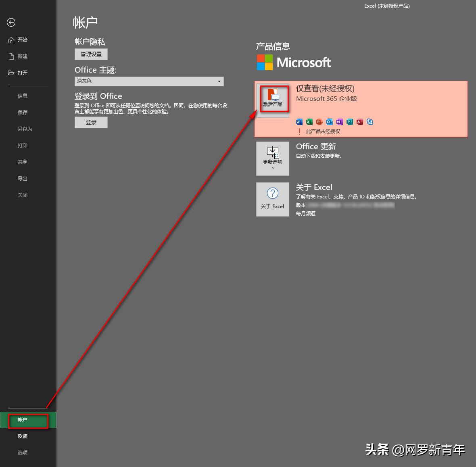This screenshot has width=476, height=467.
Task: Open the 选项 options entry
Action: tap(22, 452)
